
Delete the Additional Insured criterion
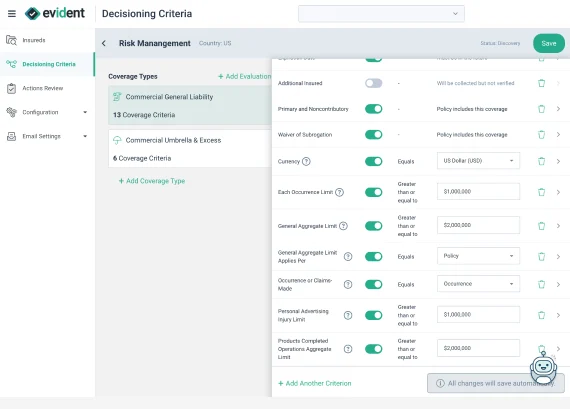coord(541,83)
